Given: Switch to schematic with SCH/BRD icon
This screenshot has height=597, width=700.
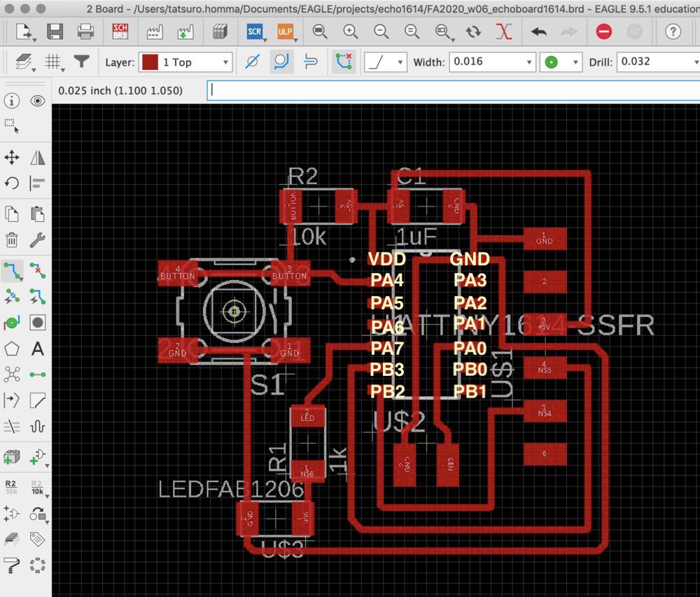Looking at the screenshot, I should coord(120,31).
